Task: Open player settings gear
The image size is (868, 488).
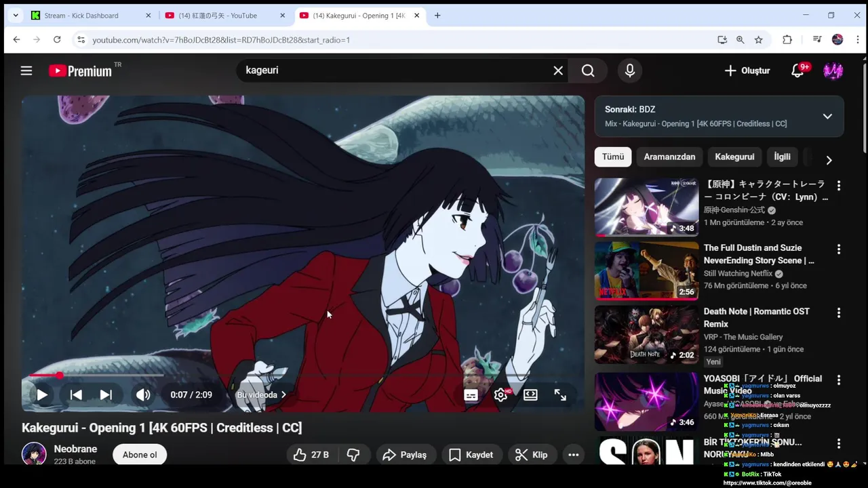Action: (501, 394)
